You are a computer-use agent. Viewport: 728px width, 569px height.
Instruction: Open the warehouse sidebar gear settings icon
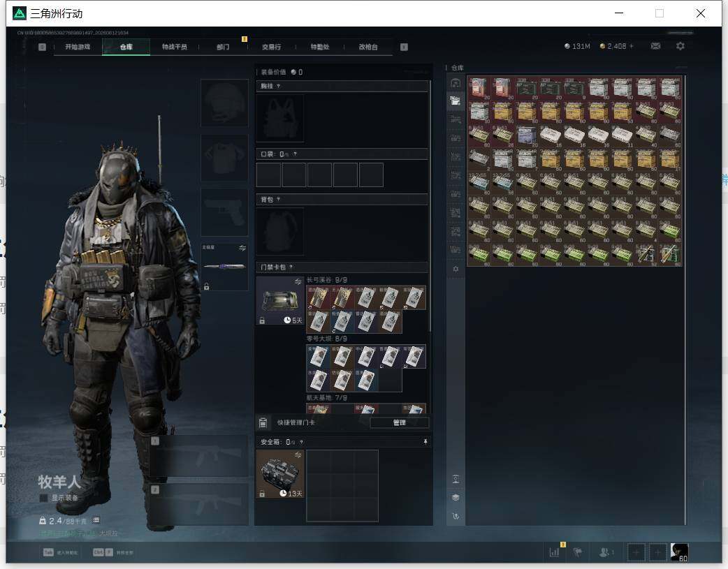point(456,269)
